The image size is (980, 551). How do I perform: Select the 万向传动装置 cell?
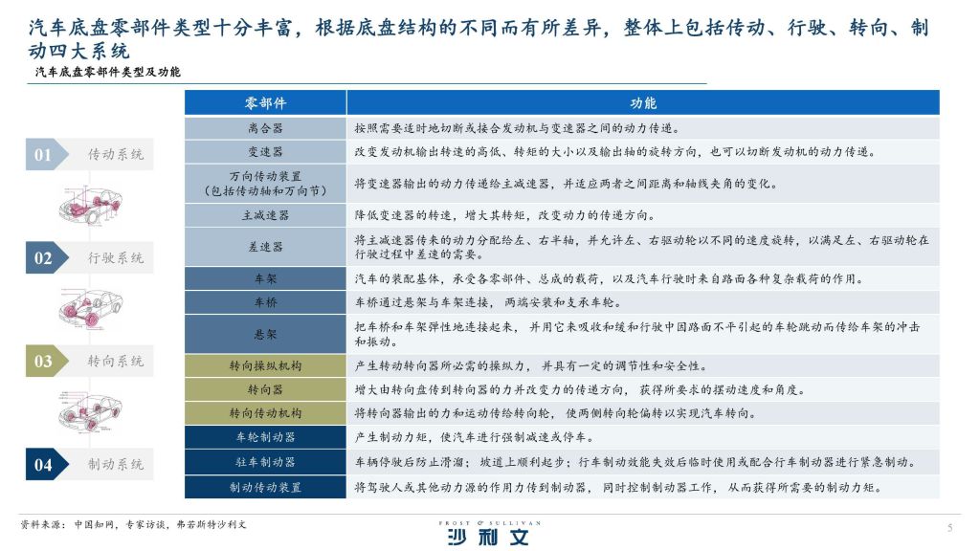click(266, 184)
